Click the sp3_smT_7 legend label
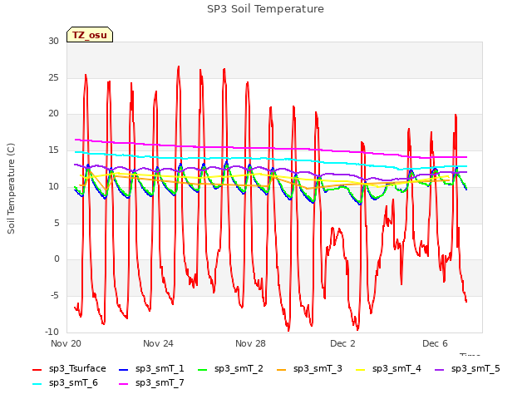This screenshot has height=399, width=532. [160, 382]
